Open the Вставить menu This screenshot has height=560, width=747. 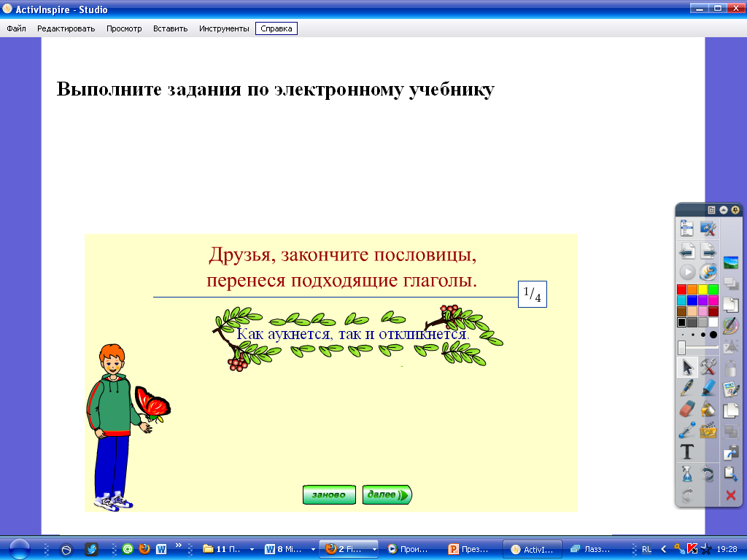[170, 29]
